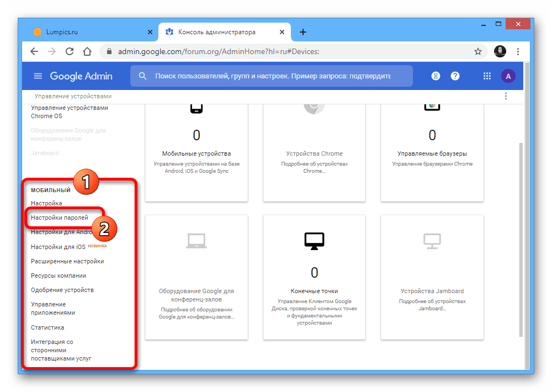Open Управление приложениями
This screenshot has height=392, width=552.
point(53,309)
